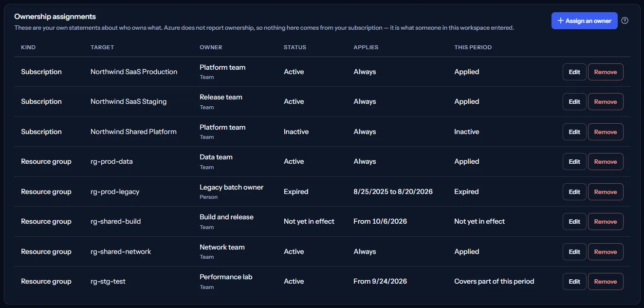Edit the Northwind SaaS Production assignment
This screenshot has width=644, height=308.
pos(574,72)
